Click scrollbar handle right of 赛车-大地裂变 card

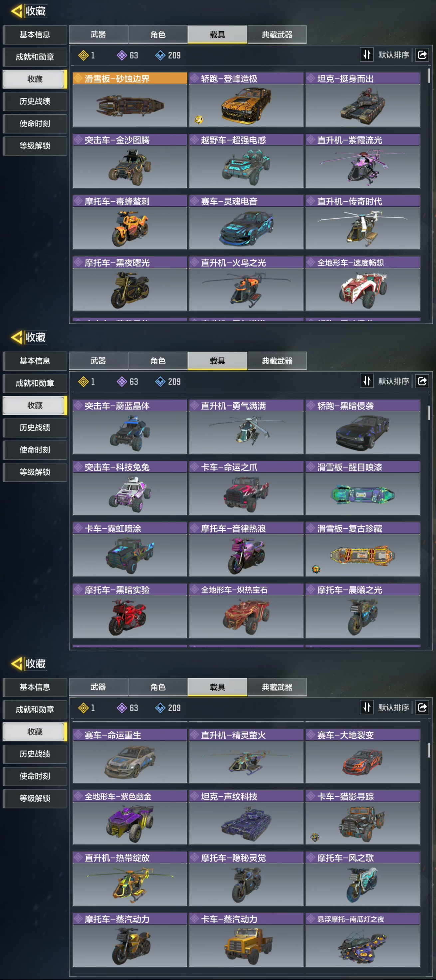(429, 750)
